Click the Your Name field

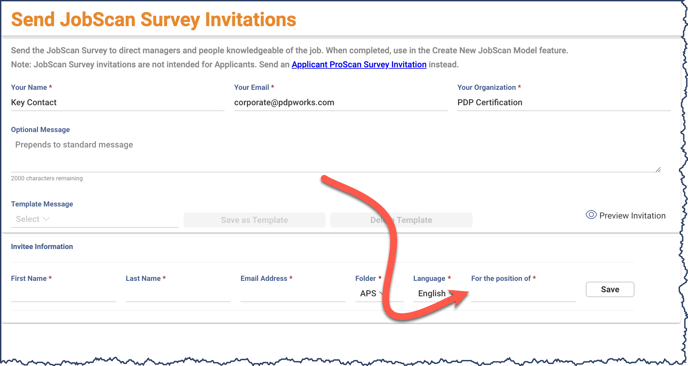118,103
